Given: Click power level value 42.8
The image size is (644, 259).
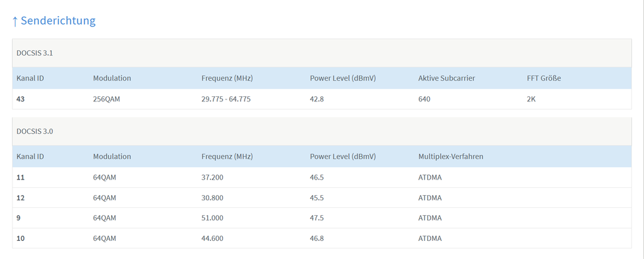Looking at the screenshot, I should [x=317, y=99].
